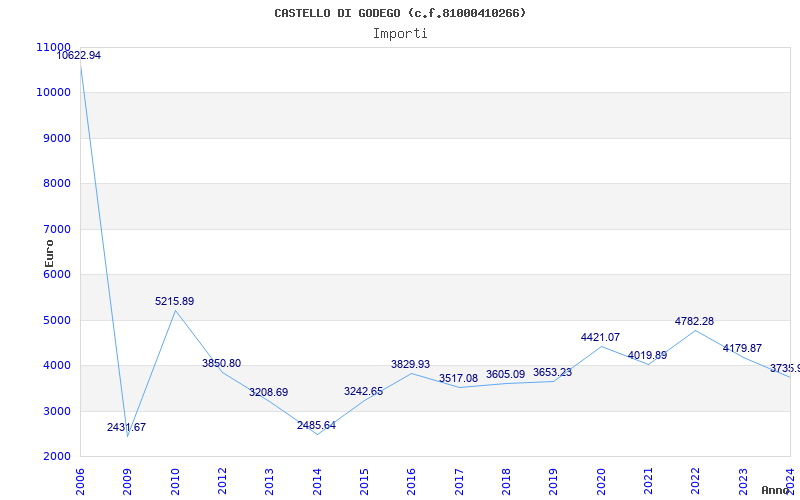Click y-axis tick 2000

click(56, 457)
